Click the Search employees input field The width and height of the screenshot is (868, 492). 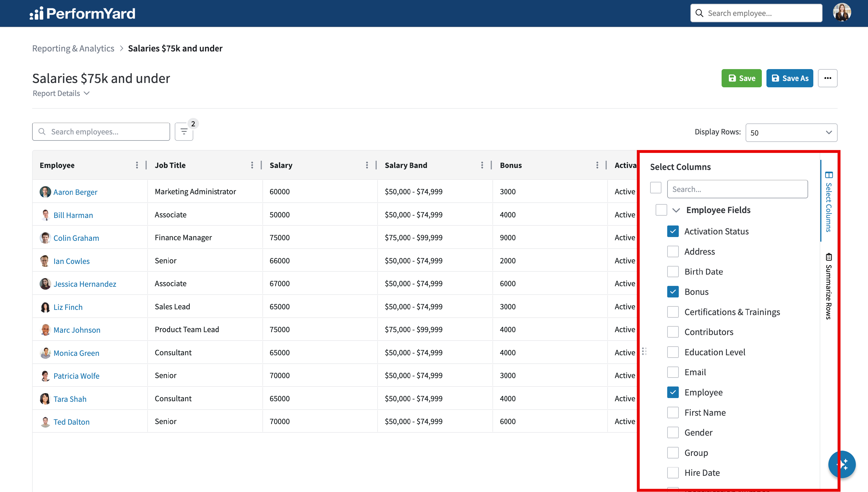click(x=101, y=132)
